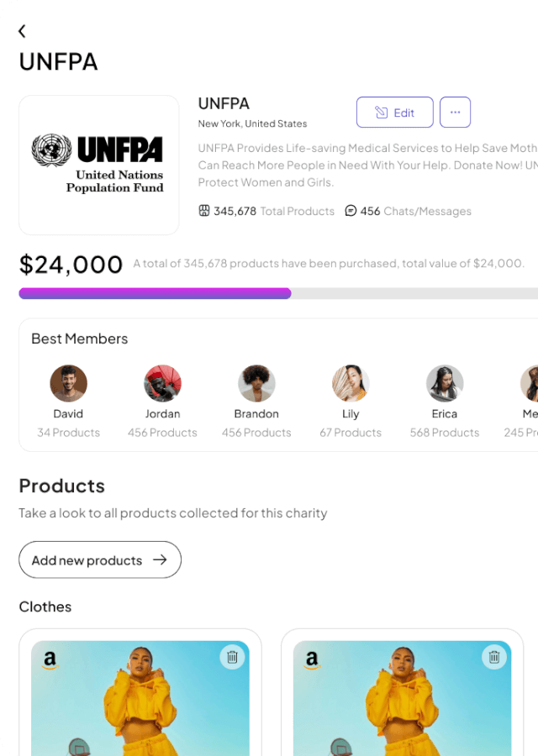The width and height of the screenshot is (538, 756).
Task: Delete the first clothes product via trash icon
Action: click(233, 658)
